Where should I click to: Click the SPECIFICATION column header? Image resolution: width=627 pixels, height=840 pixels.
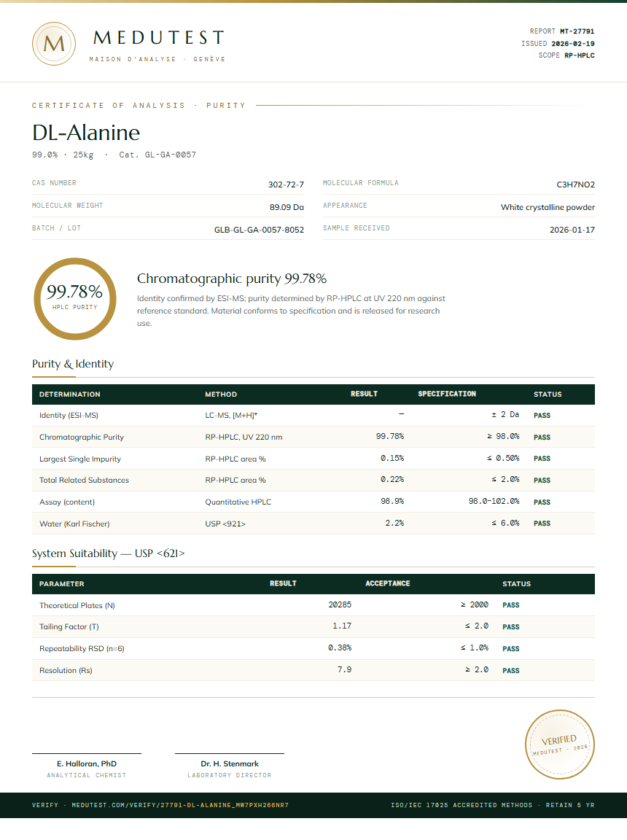click(x=447, y=394)
